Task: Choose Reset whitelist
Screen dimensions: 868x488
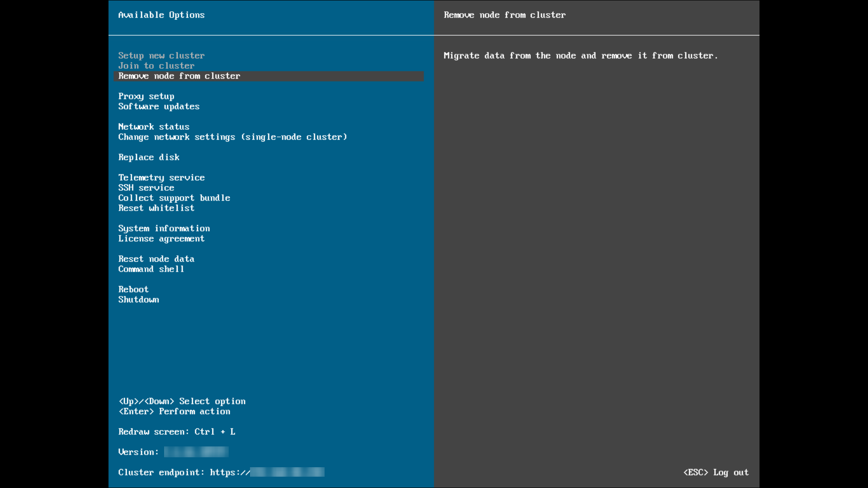Action: point(156,208)
